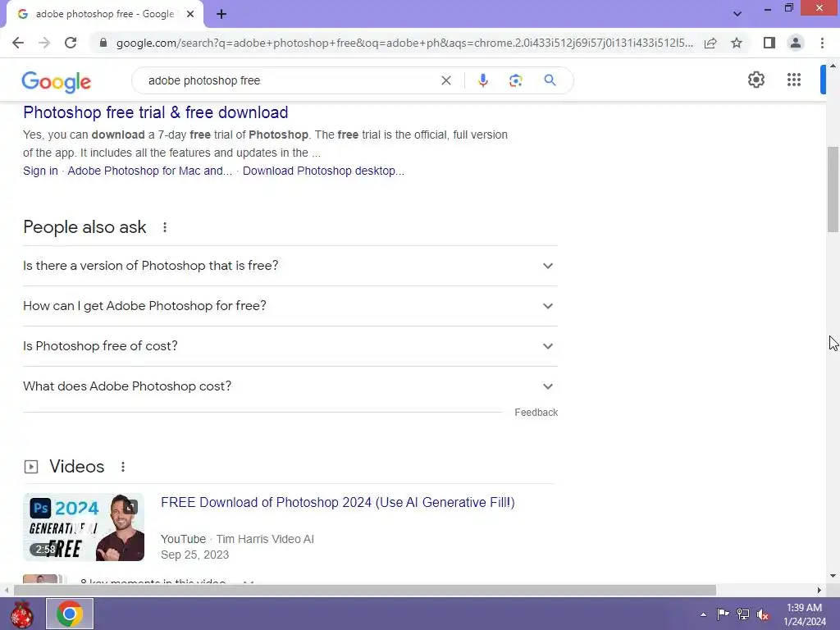
Task: Open 'Download Photoshop desktop...' sitelink
Action: coord(323,171)
